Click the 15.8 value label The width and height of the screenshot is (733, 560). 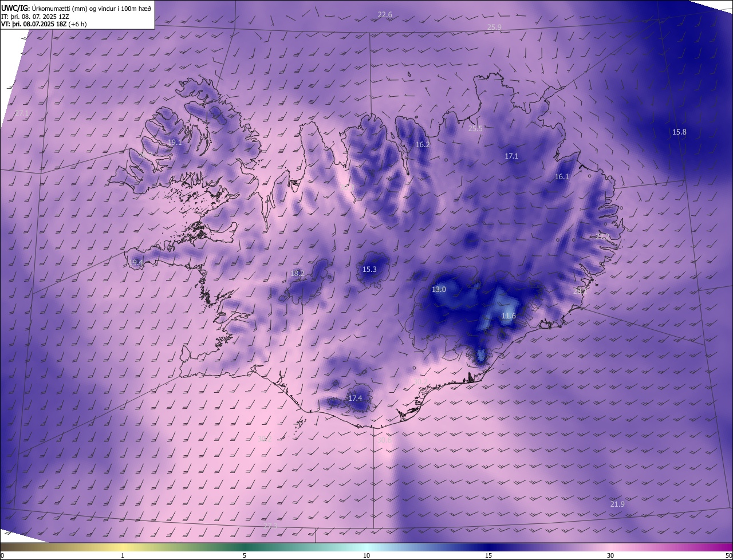pyautogui.click(x=679, y=132)
